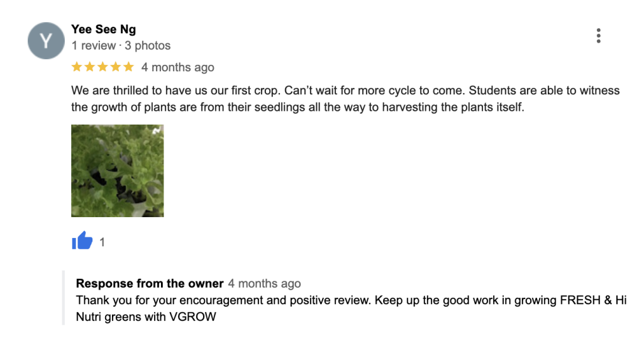Viewport: 644px width, 338px height.
Task: Click the round 'Y' profile avatar
Action: pyautogui.click(x=46, y=41)
